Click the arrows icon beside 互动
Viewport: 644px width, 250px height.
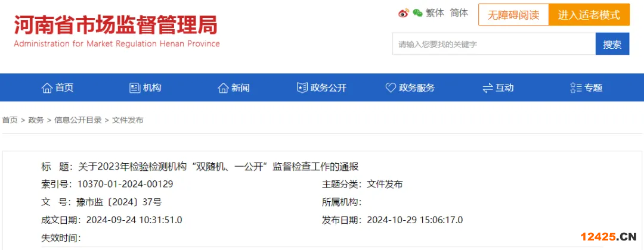click(488, 88)
